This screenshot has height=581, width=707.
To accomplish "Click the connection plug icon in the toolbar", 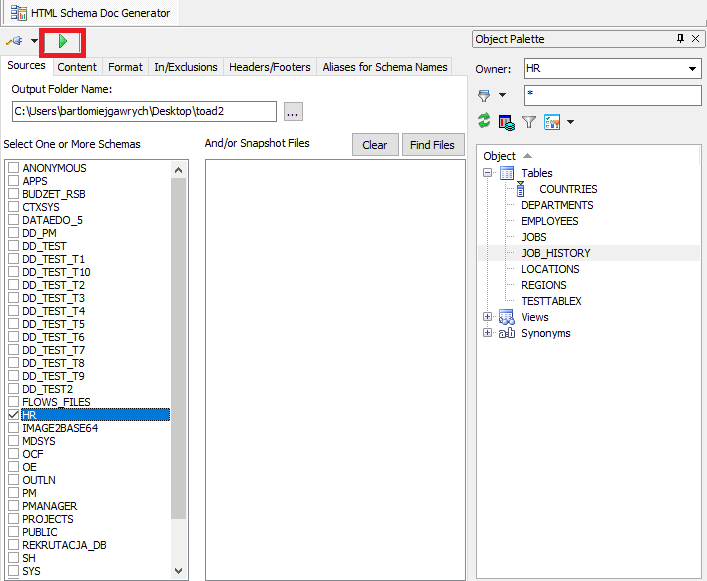I will (x=14, y=41).
